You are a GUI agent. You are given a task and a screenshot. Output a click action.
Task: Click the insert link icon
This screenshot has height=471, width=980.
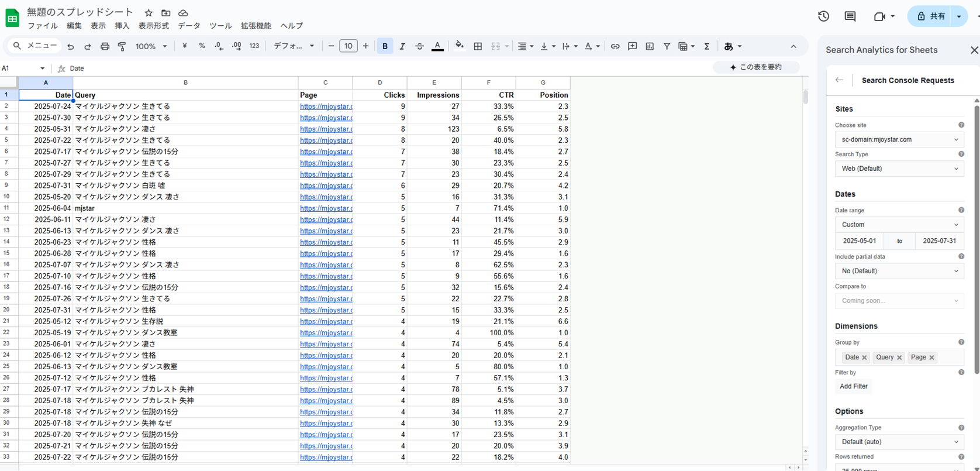615,46
